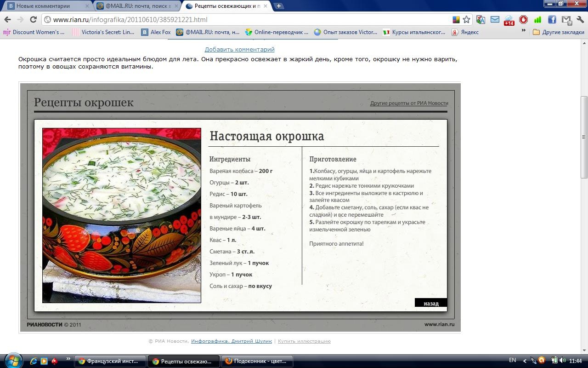Click the green signal bars extension icon
This screenshot has height=368, width=588.
tap(537, 20)
